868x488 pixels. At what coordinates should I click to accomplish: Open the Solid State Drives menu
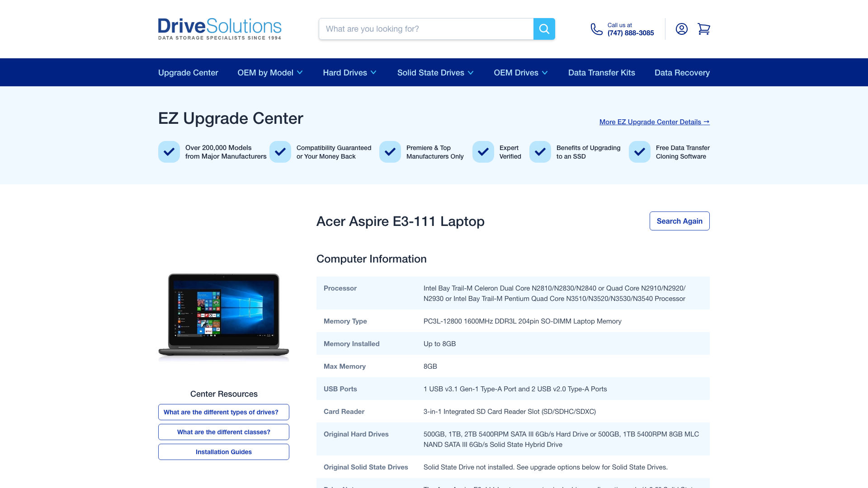click(435, 73)
